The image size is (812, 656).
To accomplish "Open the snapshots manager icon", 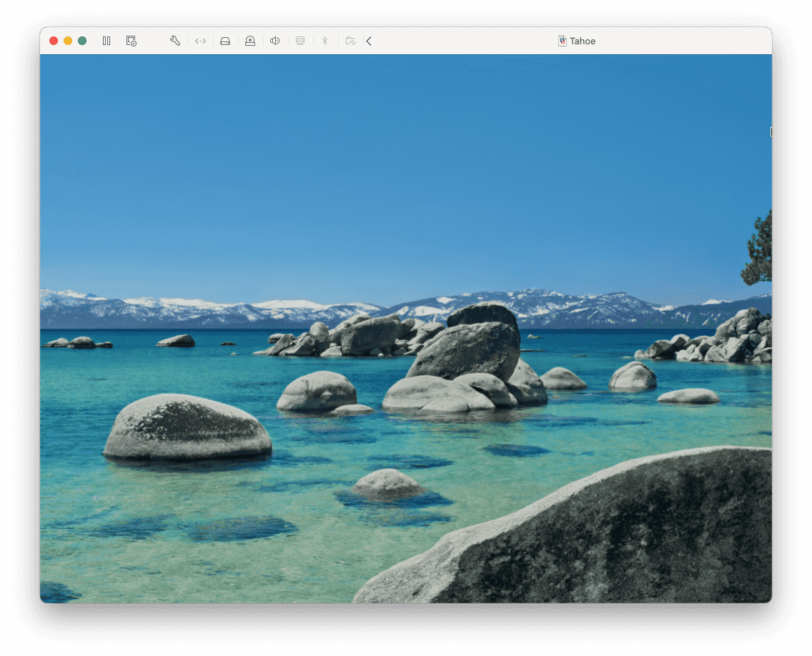I will 132,41.
